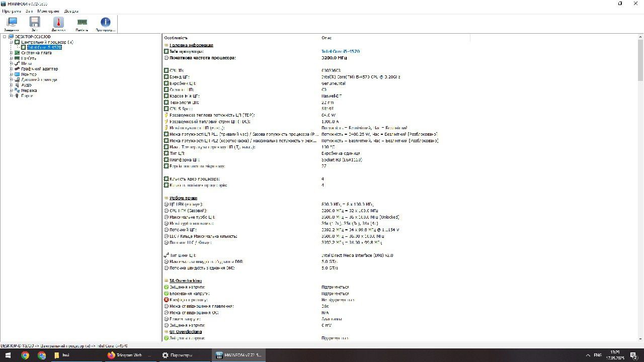Screen dimensions: 644x362
Task: Expand the Мережа tree node
Action: tap(11, 90)
